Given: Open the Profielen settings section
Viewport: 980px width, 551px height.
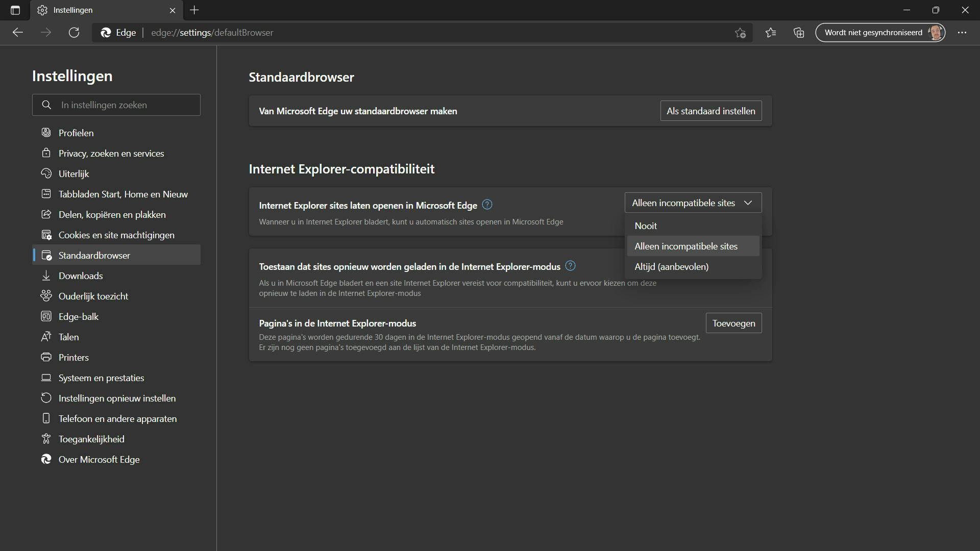Looking at the screenshot, I should click(76, 133).
